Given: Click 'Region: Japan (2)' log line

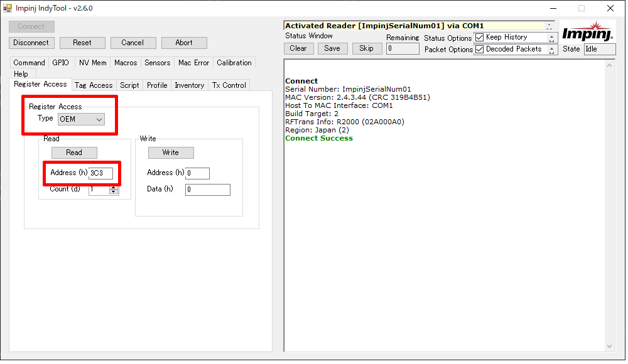Looking at the screenshot, I should tap(317, 131).
